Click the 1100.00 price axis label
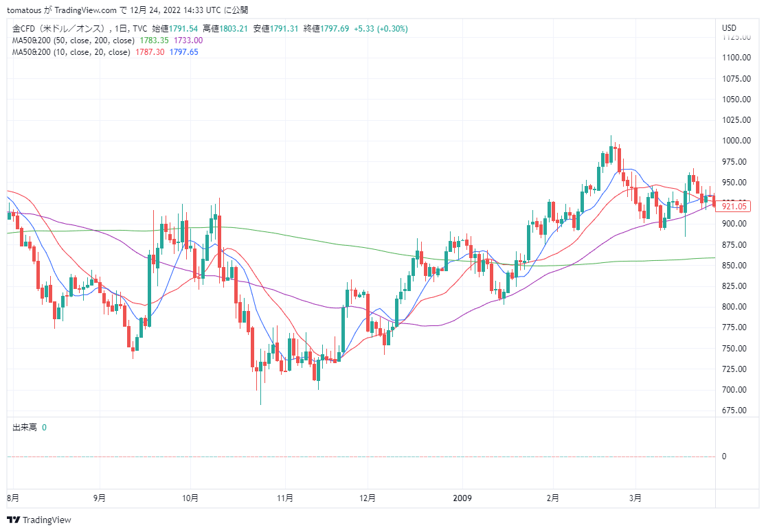 click(x=736, y=58)
